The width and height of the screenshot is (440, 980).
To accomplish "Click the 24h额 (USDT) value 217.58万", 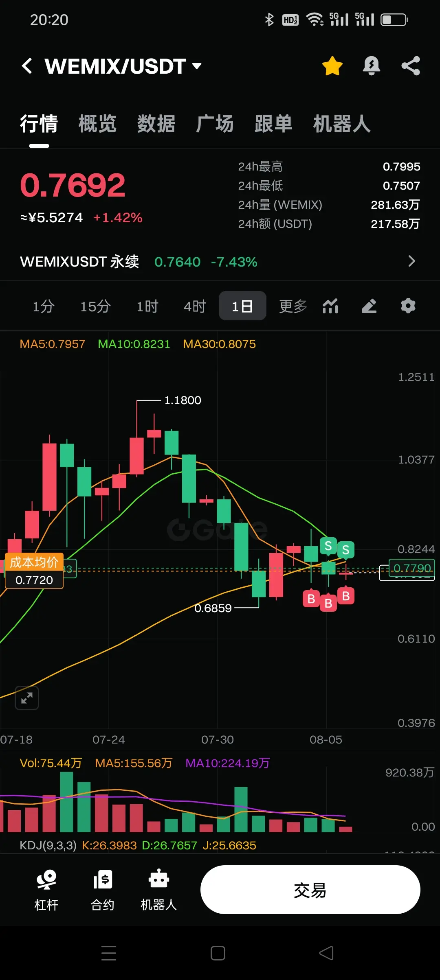I will click(395, 224).
